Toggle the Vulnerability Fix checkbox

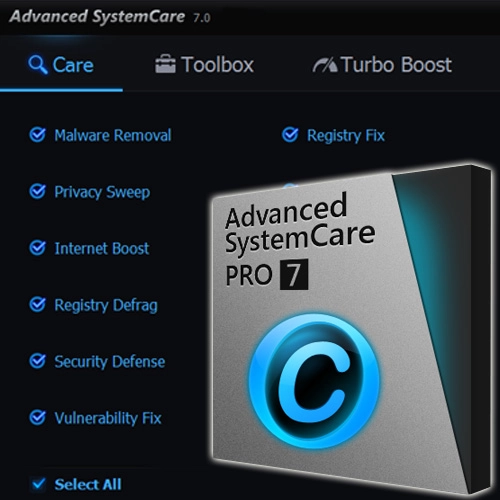click(x=37, y=417)
